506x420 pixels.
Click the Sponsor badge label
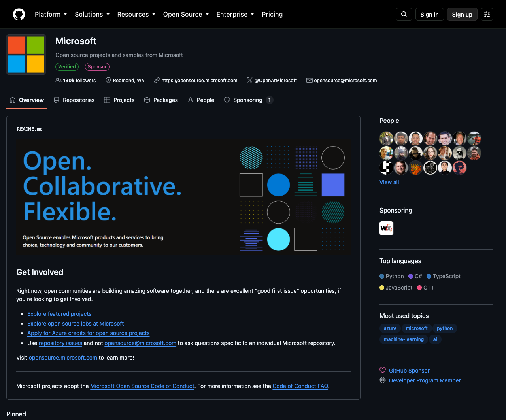[x=97, y=67]
